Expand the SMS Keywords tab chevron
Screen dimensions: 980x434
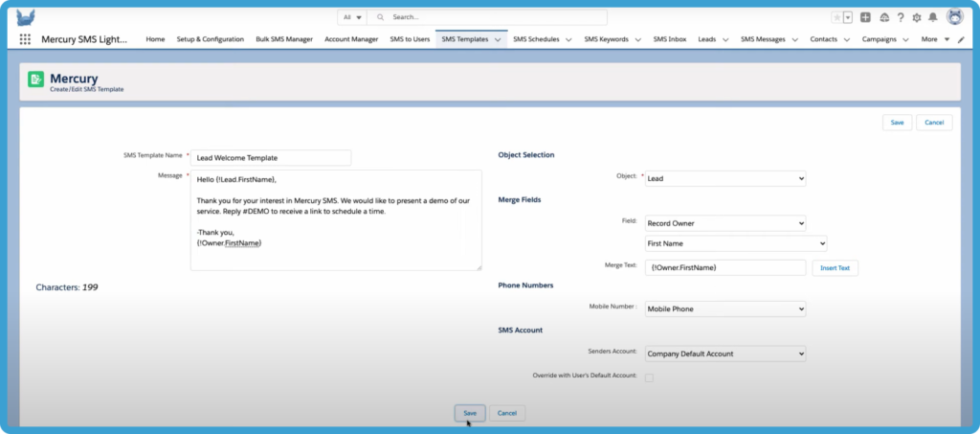638,39
